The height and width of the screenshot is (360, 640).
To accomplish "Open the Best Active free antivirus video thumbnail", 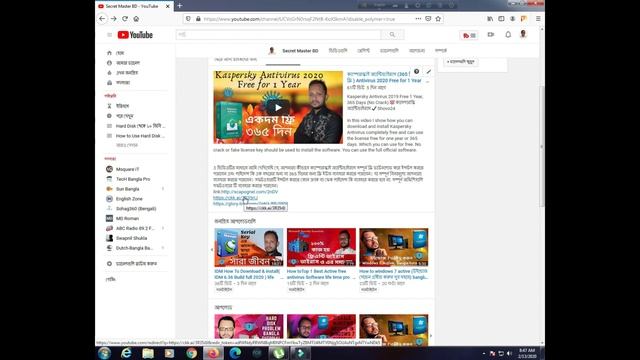I will [x=321, y=247].
